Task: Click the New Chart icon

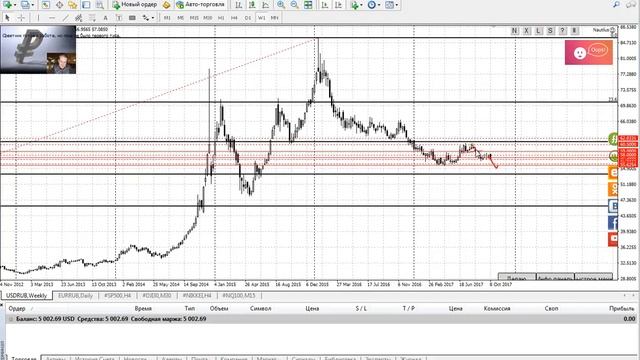Action: (x=7, y=5)
